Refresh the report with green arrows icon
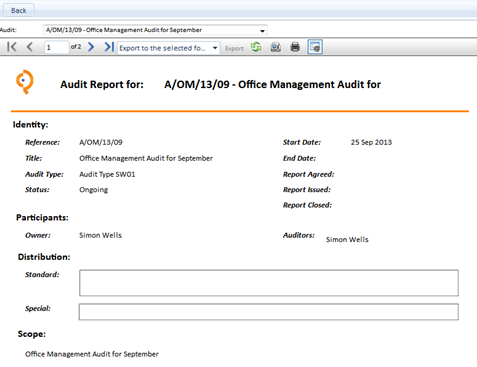This screenshot has height=367, width=477. (x=256, y=47)
